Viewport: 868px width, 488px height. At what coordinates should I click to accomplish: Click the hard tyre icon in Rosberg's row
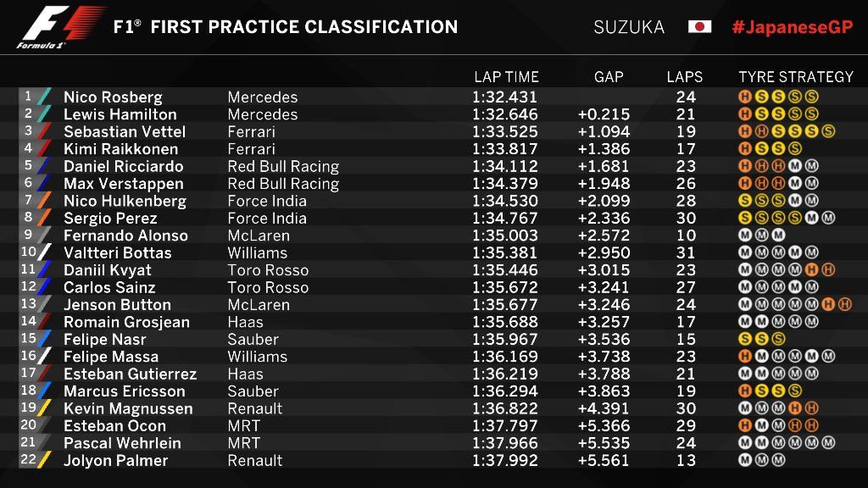click(745, 97)
